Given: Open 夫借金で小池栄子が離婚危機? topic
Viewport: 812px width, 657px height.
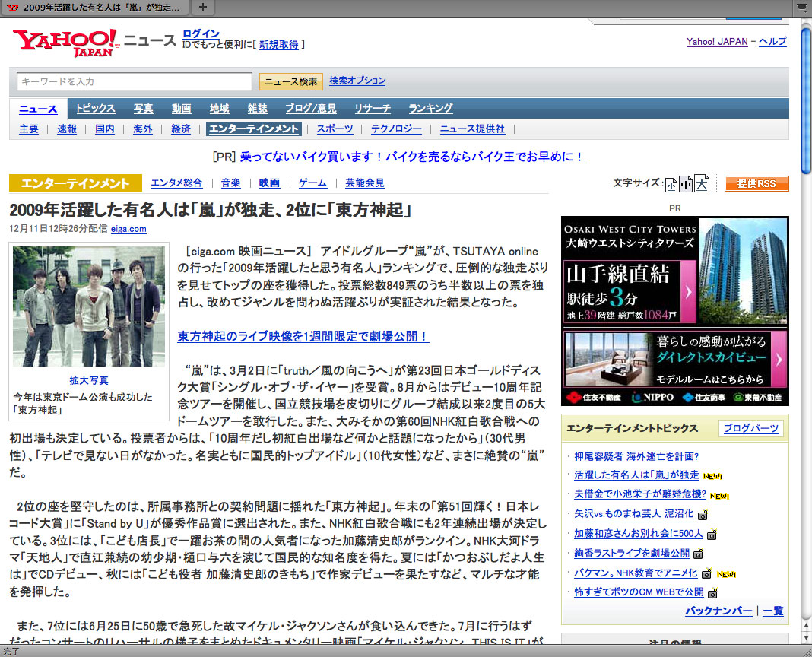Looking at the screenshot, I should (640, 494).
